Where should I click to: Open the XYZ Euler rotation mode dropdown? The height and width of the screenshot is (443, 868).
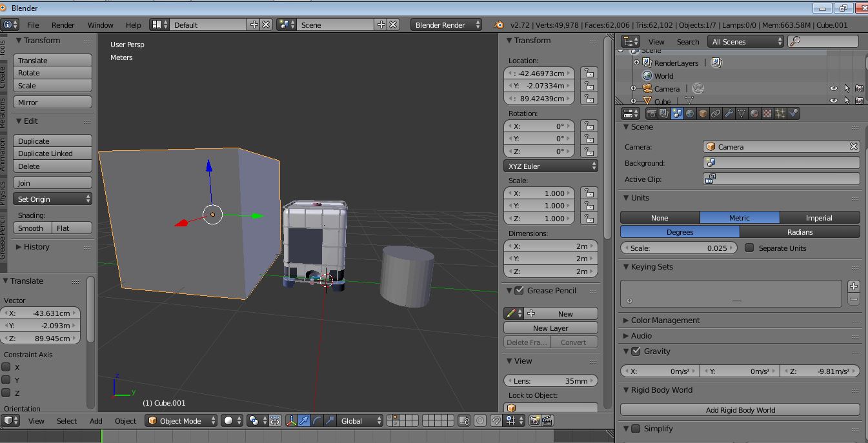pos(550,166)
